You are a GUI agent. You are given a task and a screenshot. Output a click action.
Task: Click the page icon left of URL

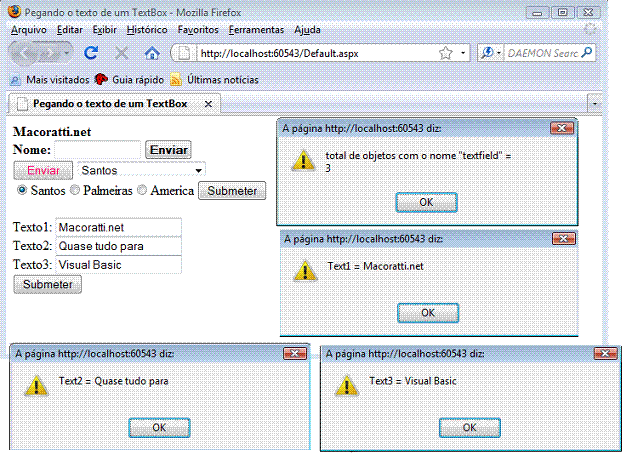pos(184,53)
